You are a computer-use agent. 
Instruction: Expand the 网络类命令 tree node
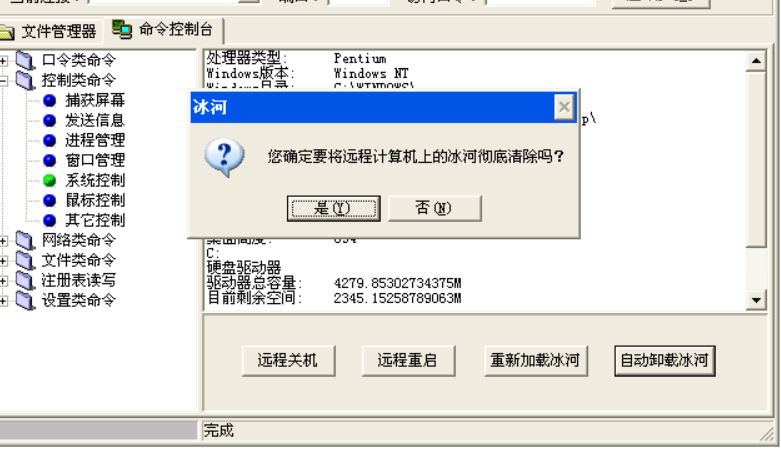(x=3, y=241)
